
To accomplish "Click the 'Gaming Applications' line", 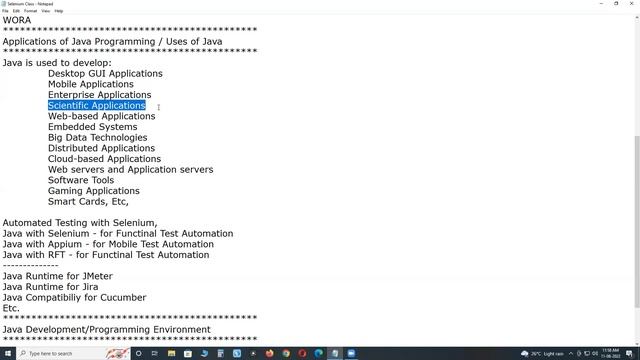I will [x=94, y=191].
